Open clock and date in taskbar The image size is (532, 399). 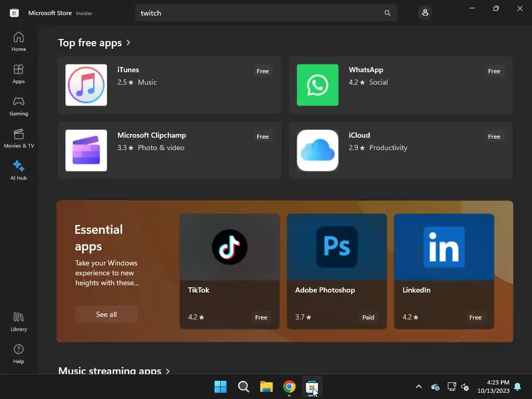(494, 387)
